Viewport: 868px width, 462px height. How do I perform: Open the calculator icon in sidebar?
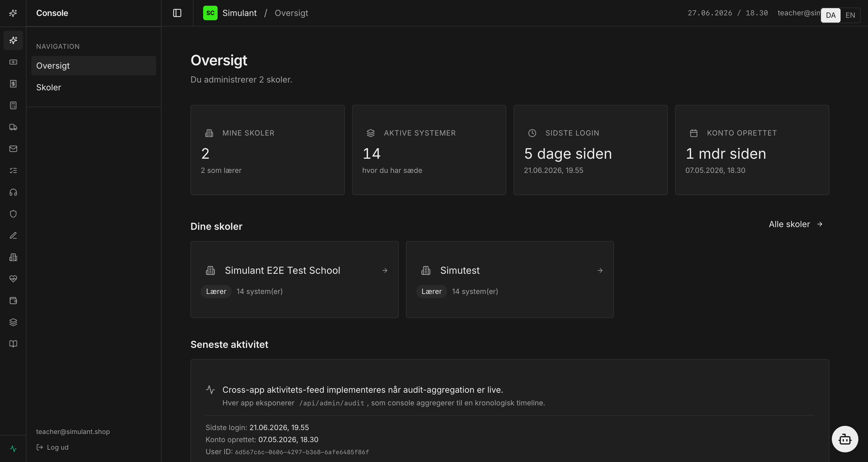pos(13,105)
